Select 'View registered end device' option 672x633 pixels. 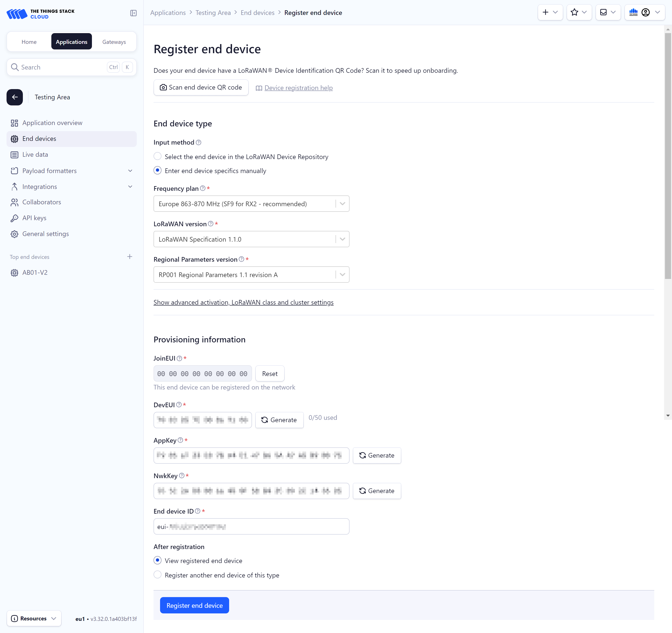[157, 560]
